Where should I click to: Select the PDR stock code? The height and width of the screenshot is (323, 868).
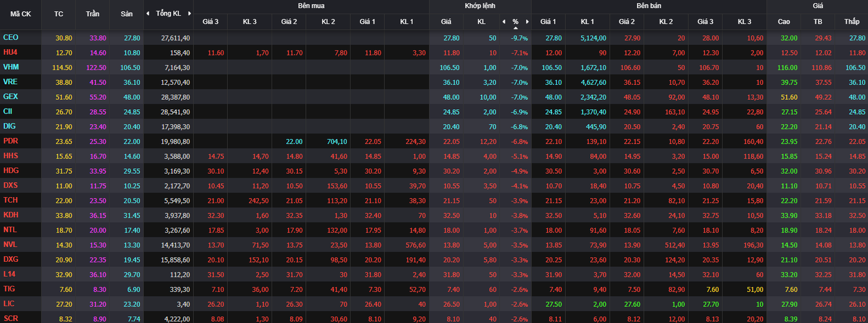click(11, 141)
